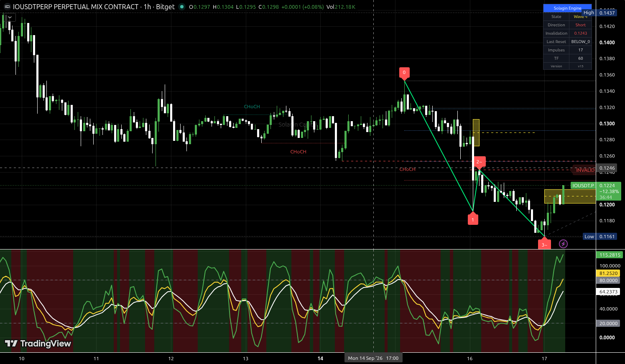Image resolution: width=625 pixels, height=364 pixels.
Task: Click the Short direction value
Action: click(x=580, y=25)
